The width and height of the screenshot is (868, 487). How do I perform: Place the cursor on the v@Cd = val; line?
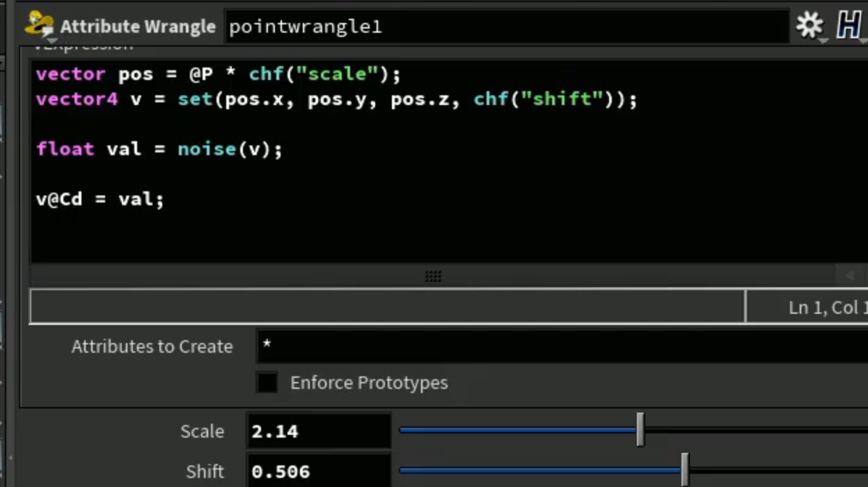pos(100,200)
